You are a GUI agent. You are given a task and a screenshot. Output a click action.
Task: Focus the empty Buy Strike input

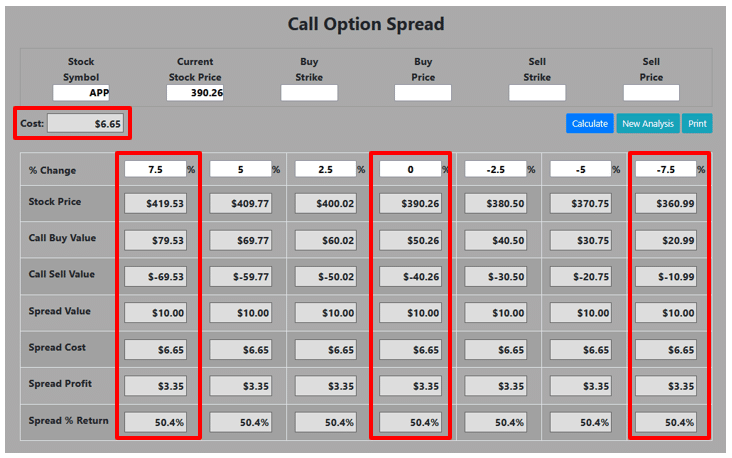click(x=309, y=93)
